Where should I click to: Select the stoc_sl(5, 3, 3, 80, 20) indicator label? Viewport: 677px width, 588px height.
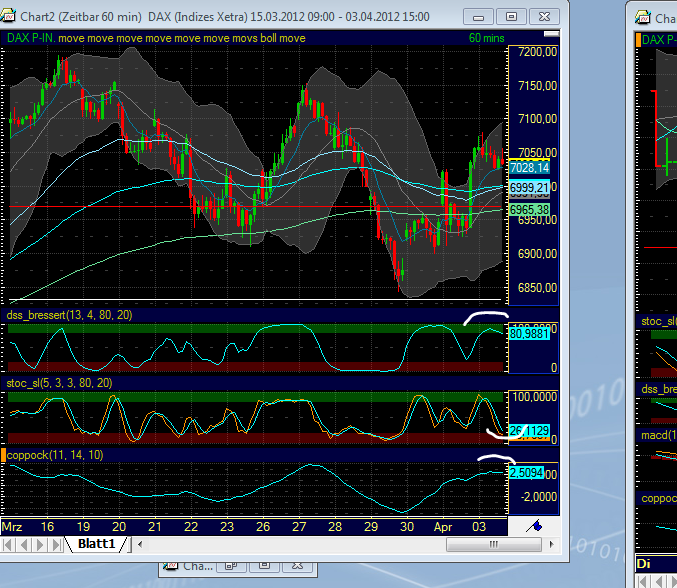point(59,383)
